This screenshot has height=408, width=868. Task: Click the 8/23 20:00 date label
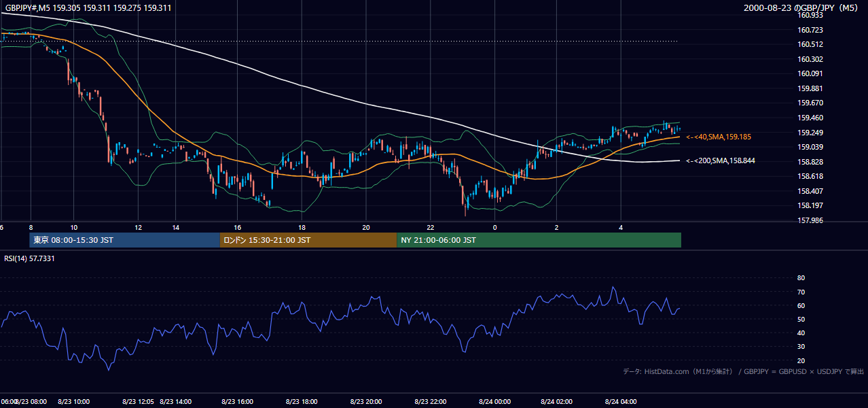366,402
